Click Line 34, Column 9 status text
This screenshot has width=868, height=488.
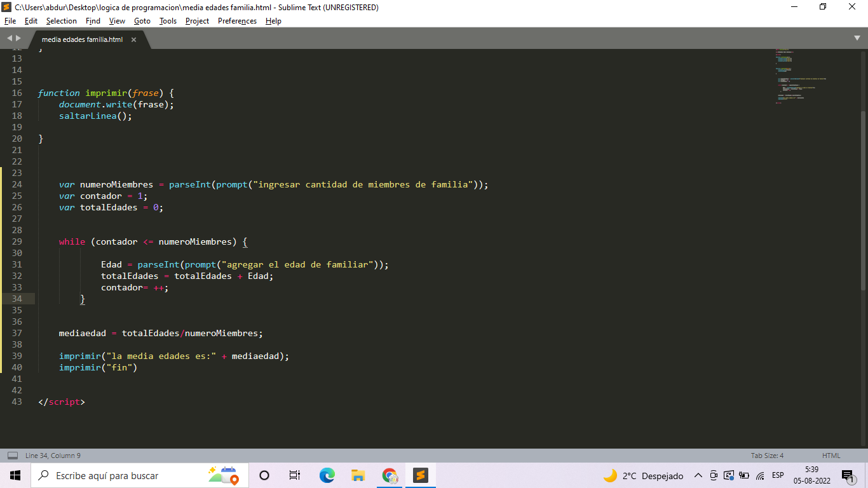[x=53, y=456]
